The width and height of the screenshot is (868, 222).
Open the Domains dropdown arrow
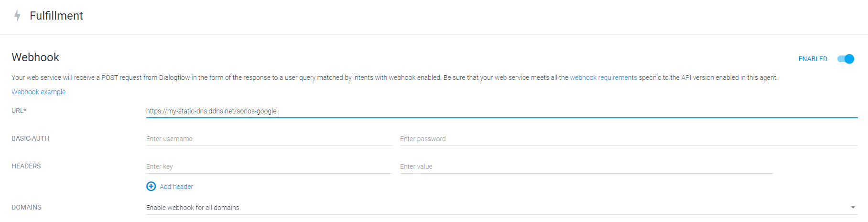tap(853, 207)
